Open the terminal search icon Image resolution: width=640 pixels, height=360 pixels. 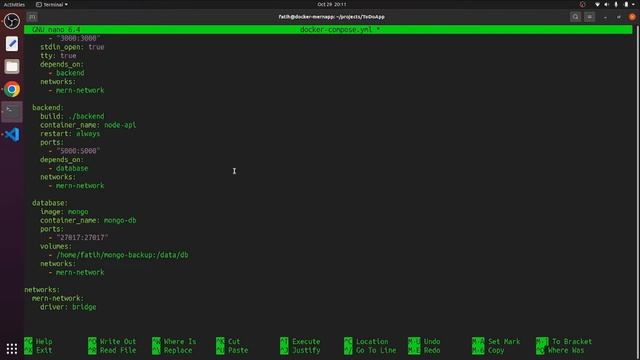coord(576,17)
